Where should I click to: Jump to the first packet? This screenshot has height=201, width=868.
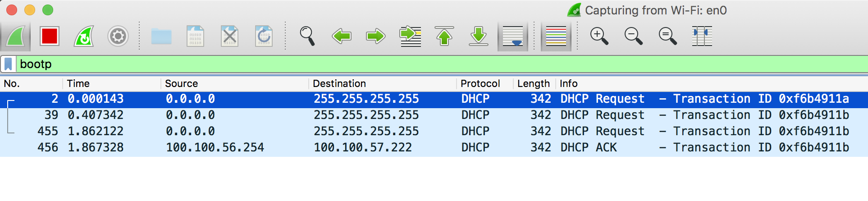coord(444,36)
